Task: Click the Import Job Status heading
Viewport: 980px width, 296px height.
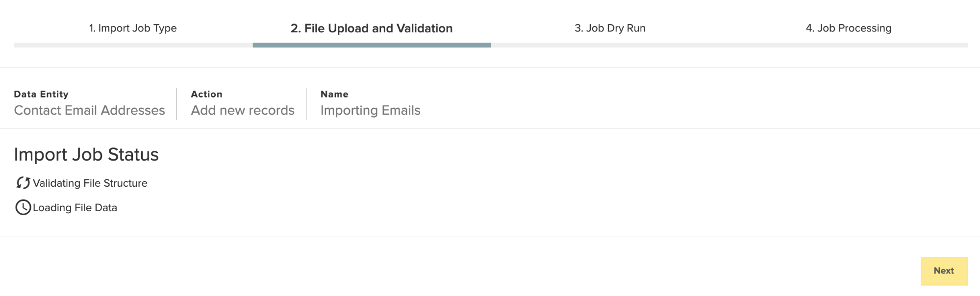Action: 86,154
